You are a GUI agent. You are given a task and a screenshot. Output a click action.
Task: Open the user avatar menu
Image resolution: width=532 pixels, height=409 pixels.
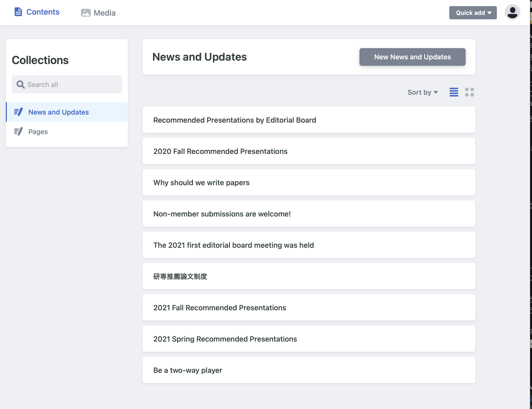click(x=512, y=12)
